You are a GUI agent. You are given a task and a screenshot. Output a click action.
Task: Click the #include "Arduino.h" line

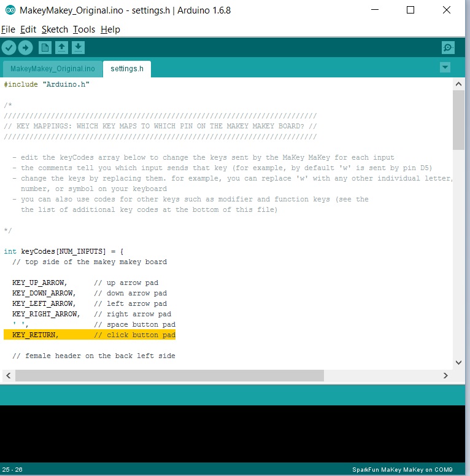click(x=47, y=84)
